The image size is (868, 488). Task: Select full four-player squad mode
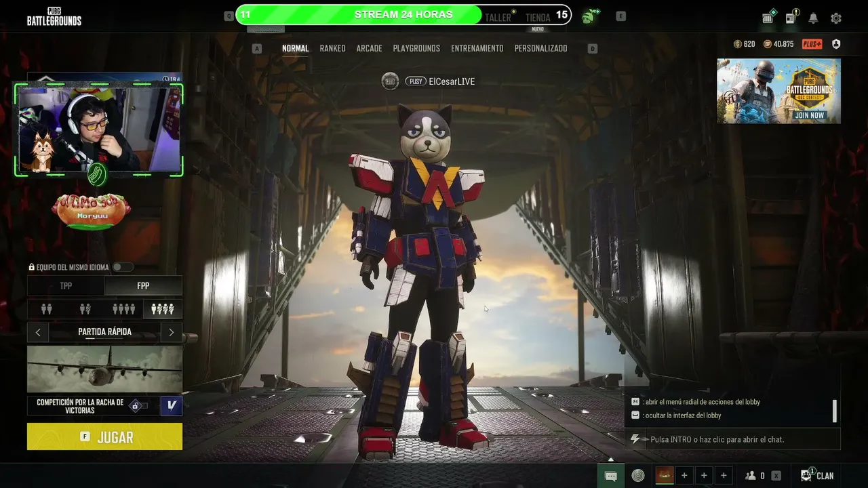point(124,309)
